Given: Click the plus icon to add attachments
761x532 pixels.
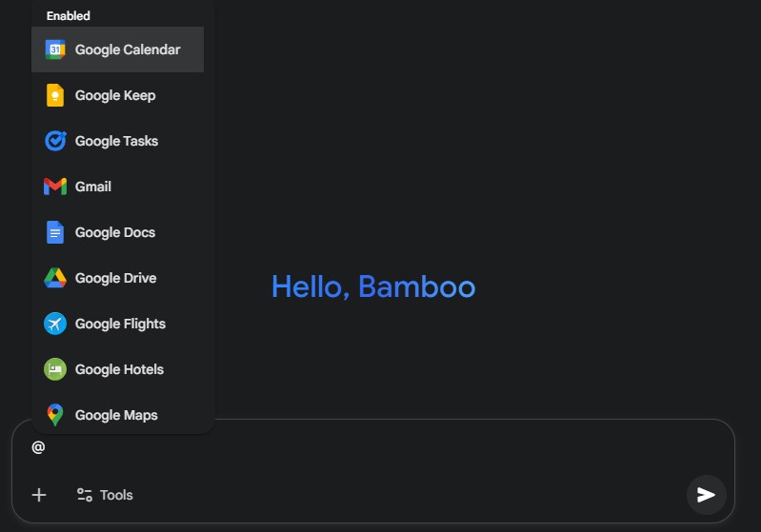Looking at the screenshot, I should click(x=39, y=495).
